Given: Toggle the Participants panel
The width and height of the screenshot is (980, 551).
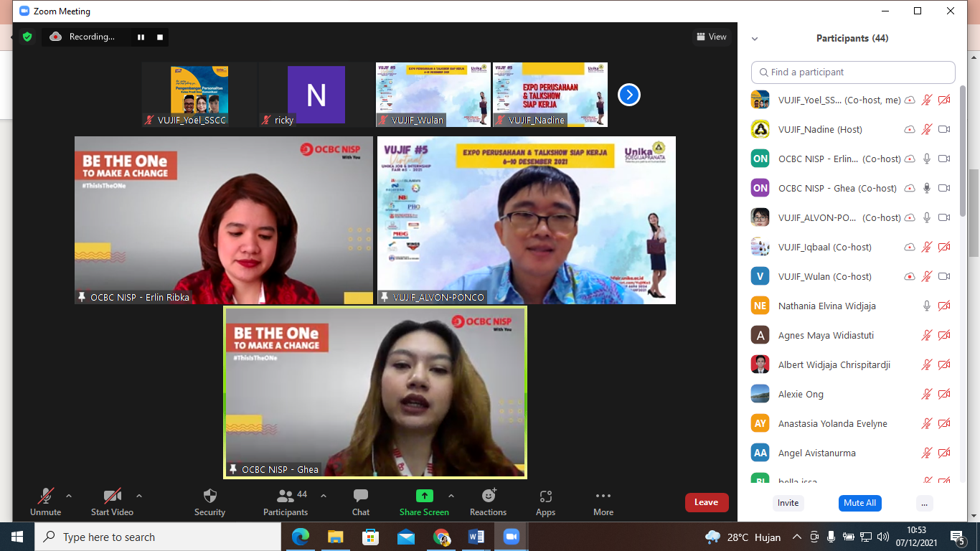Looking at the screenshot, I should pos(286,501).
